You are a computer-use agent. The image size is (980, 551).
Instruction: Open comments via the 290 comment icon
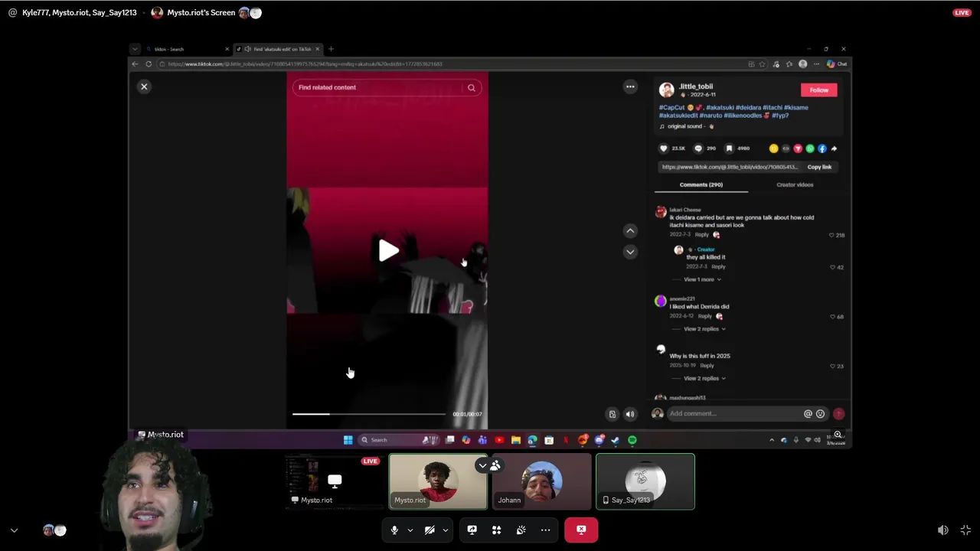coord(697,148)
